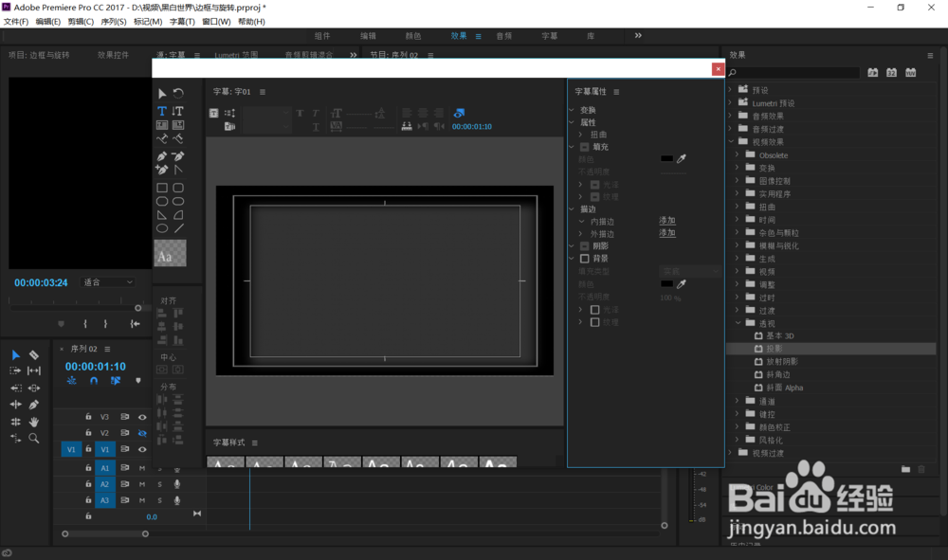This screenshot has height=560, width=948.
Task: Switch to the 编辑 workspace tab
Action: click(x=368, y=36)
